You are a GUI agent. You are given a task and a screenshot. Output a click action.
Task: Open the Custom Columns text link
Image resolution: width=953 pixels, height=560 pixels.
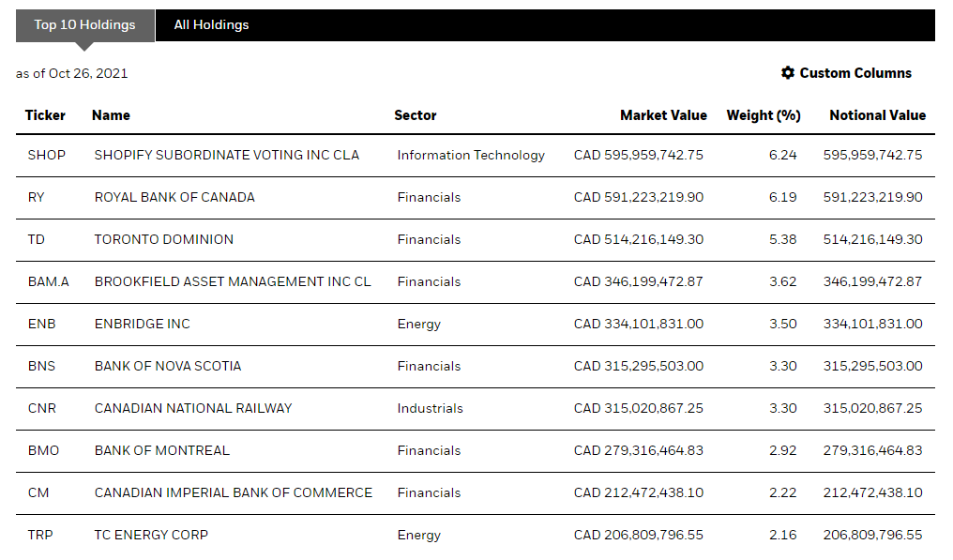pyautogui.click(x=855, y=73)
